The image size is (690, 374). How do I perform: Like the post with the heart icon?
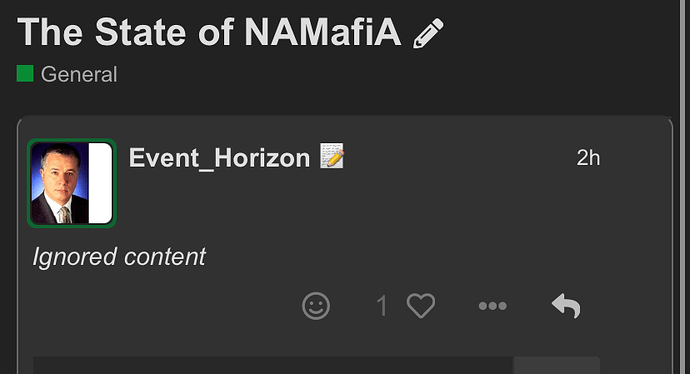pyautogui.click(x=421, y=305)
